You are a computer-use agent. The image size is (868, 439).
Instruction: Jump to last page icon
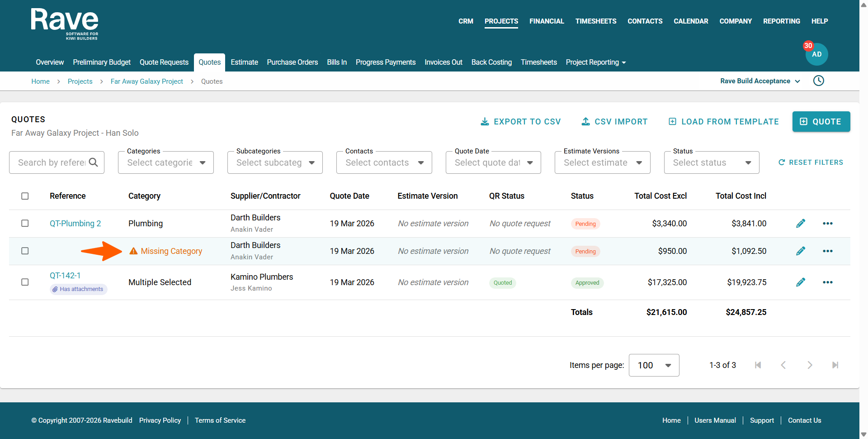tap(835, 365)
